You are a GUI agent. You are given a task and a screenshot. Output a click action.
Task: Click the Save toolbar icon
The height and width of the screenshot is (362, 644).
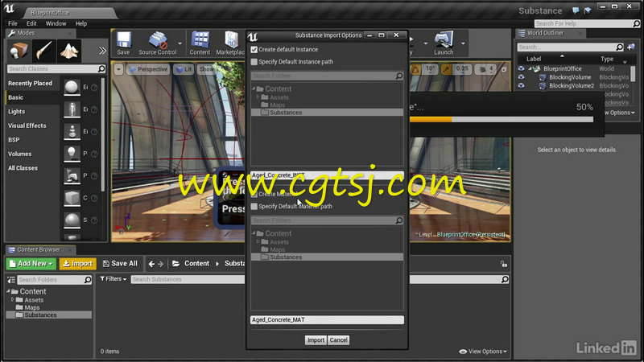point(123,43)
